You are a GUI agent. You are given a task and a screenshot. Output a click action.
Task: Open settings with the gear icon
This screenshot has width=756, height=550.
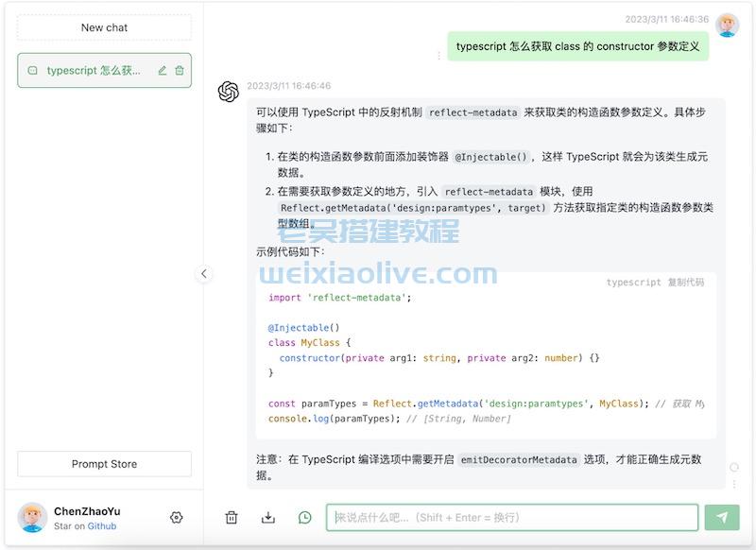point(176,517)
